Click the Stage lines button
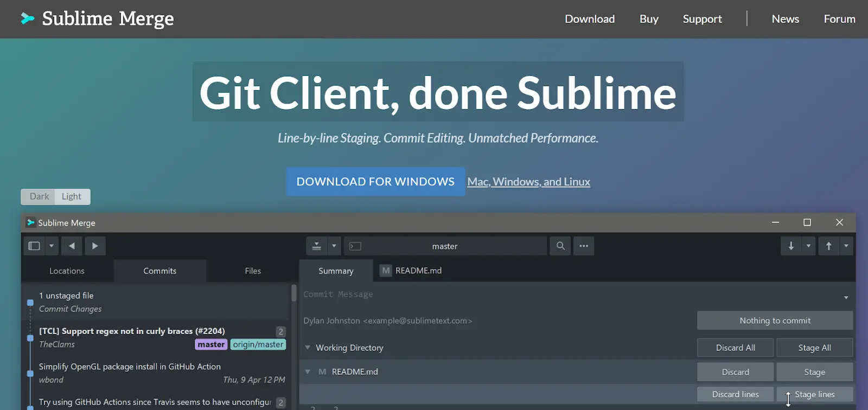868x410 pixels. tap(814, 394)
